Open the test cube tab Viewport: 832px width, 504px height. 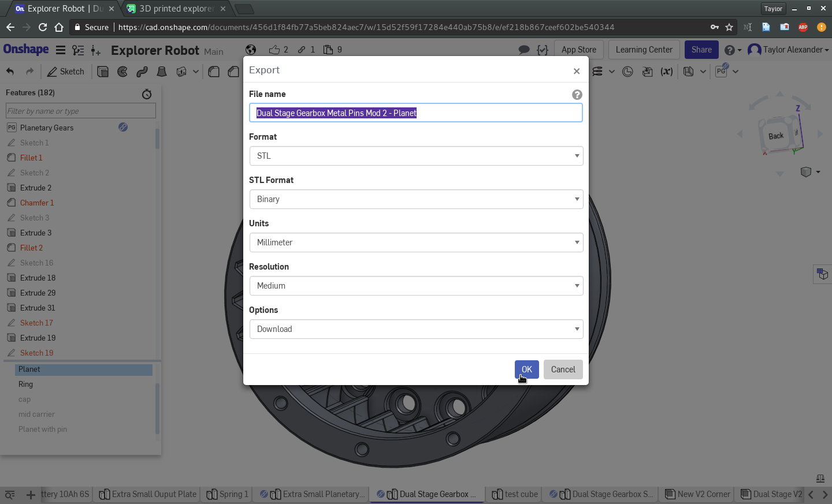pyautogui.click(x=515, y=494)
